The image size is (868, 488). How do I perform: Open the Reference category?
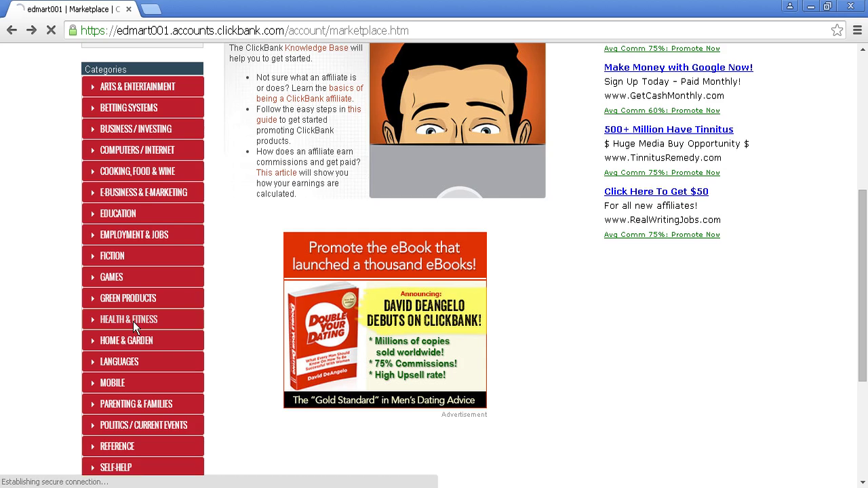point(142,446)
